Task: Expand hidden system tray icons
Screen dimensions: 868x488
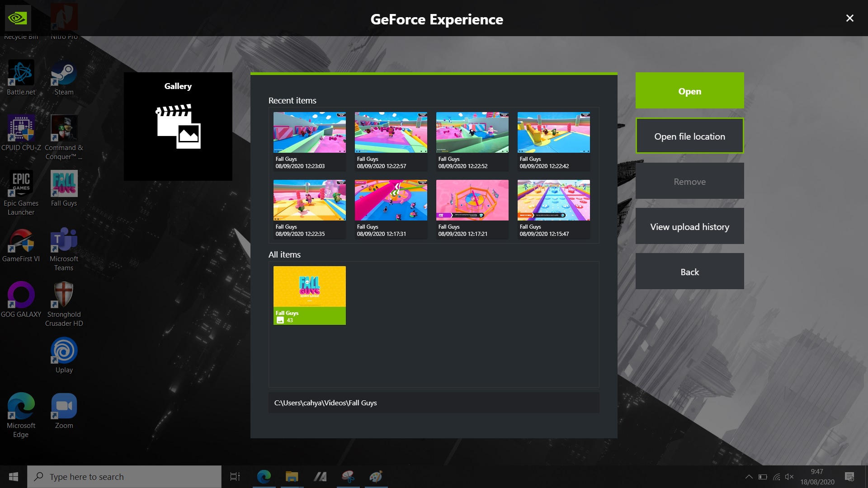Action: [x=749, y=477]
